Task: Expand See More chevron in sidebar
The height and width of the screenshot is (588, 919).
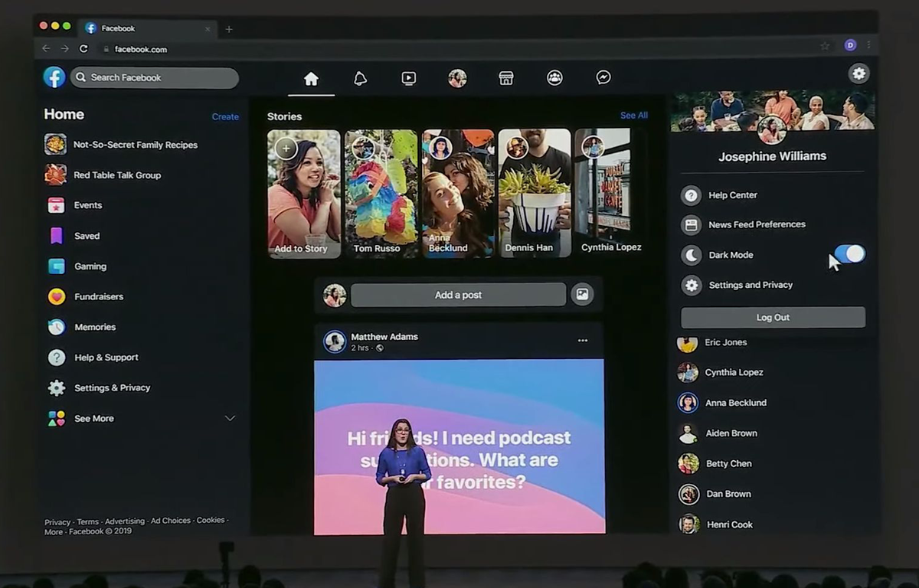Action: (229, 418)
